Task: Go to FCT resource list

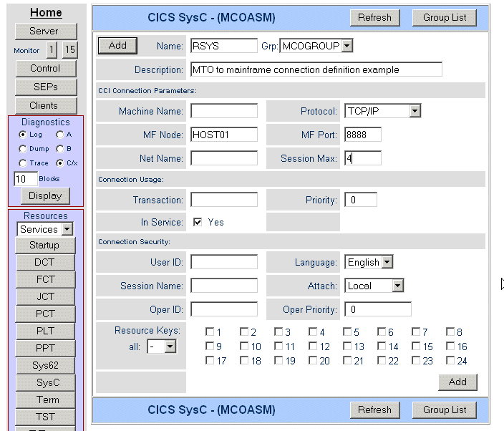Action: click(x=45, y=279)
